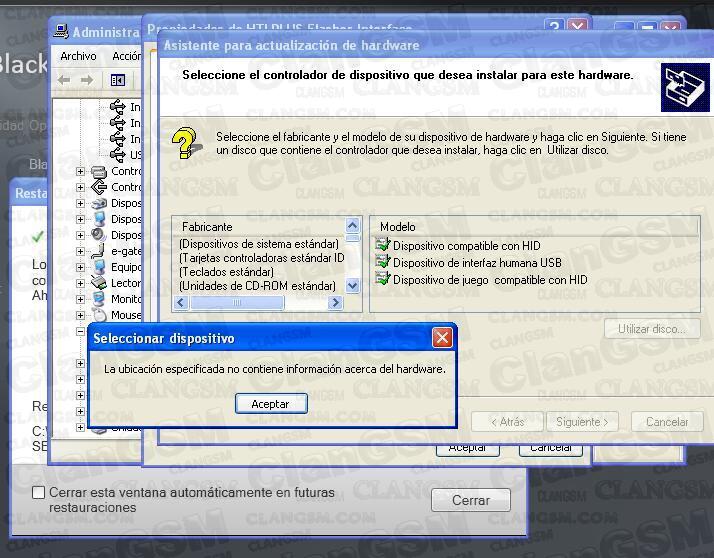
Task: Expand the Lector tree node
Action: point(81,283)
